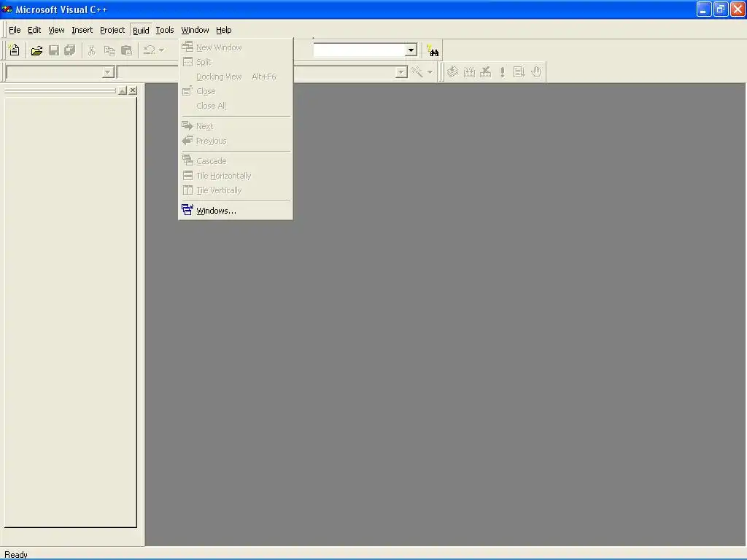Open the Tools menu
This screenshot has width=747, height=560.
pos(165,30)
